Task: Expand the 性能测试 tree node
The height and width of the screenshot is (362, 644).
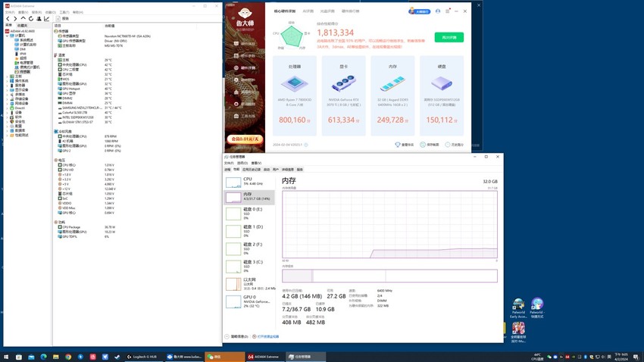Action: [8, 135]
